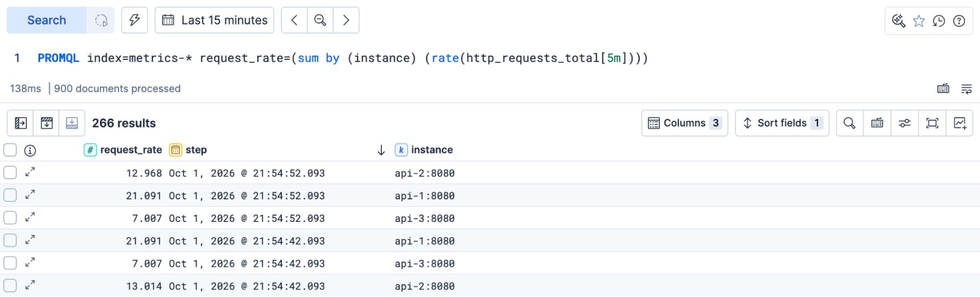The image size is (980, 297).
Task: Open keyboard shortcuts icon next to query stats
Action: point(943,88)
